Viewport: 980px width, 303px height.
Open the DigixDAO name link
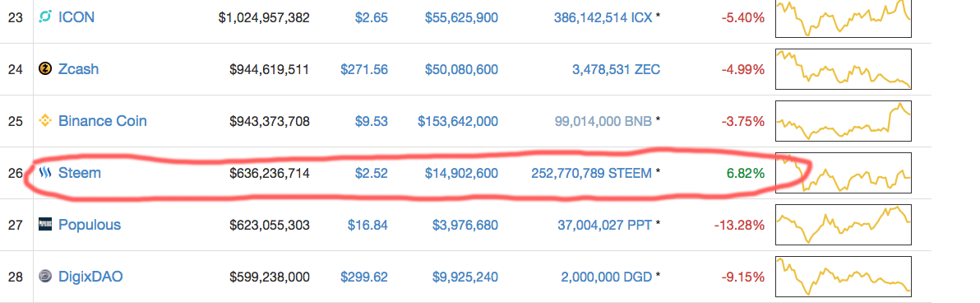point(90,276)
